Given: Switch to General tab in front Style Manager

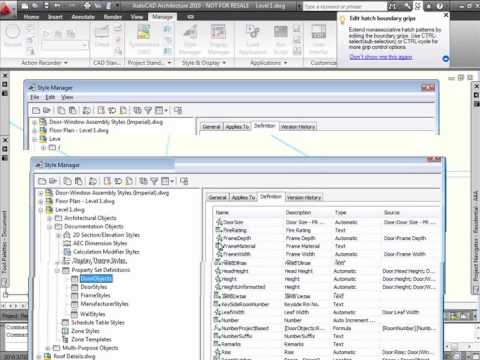Looking at the screenshot, I should pyautogui.click(x=218, y=197).
